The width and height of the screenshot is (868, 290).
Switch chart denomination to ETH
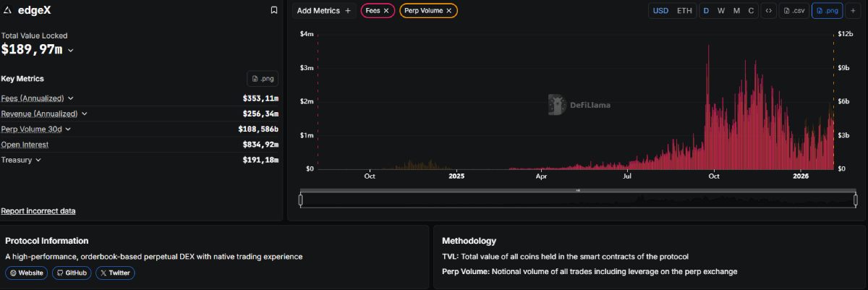coord(684,11)
